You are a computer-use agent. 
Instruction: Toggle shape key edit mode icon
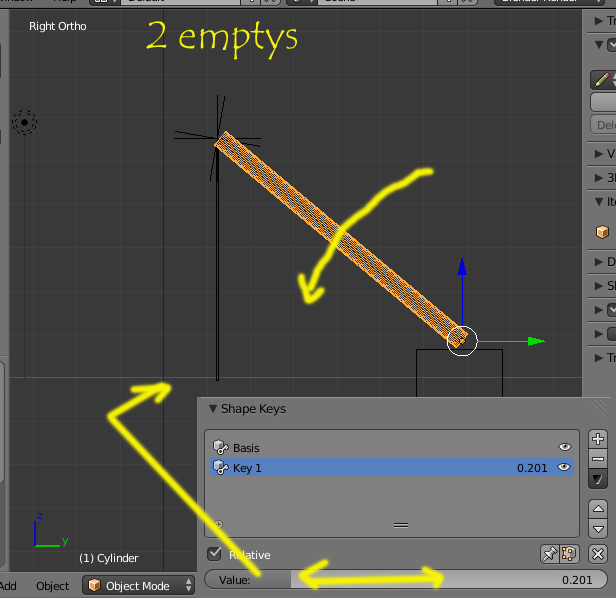[x=568, y=554]
